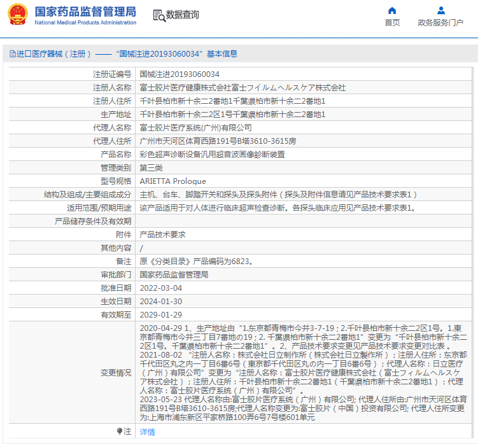The height and width of the screenshot is (448, 478).
Task: Select the 2023-05-23 change record line
Action: [304, 409]
